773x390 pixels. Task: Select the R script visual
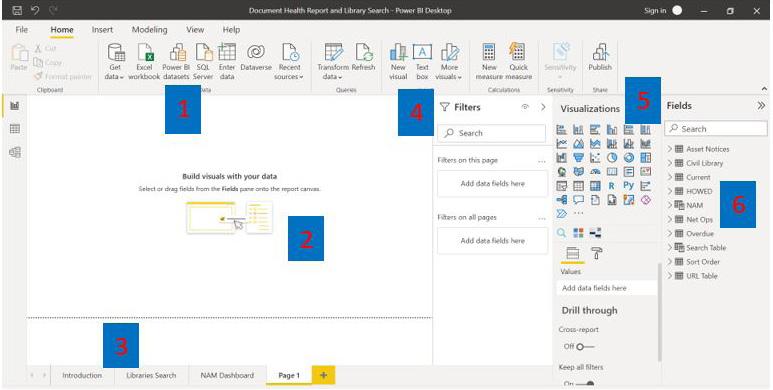coord(612,186)
